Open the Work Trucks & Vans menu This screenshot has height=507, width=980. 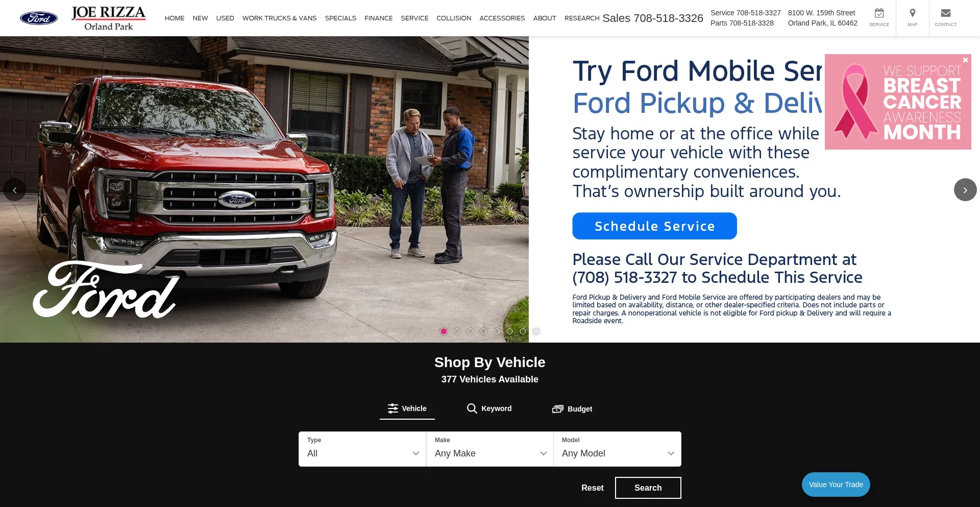[x=279, y=18]
